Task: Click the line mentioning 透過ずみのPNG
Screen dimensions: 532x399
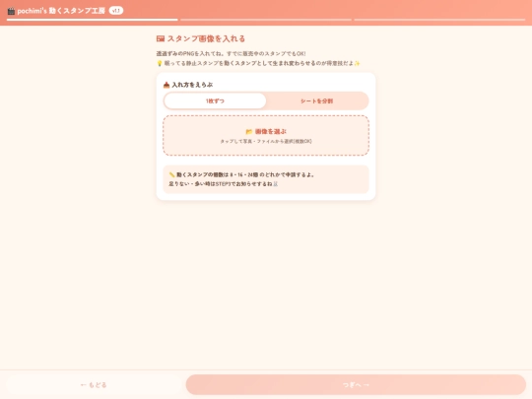Action: point(232,53)
